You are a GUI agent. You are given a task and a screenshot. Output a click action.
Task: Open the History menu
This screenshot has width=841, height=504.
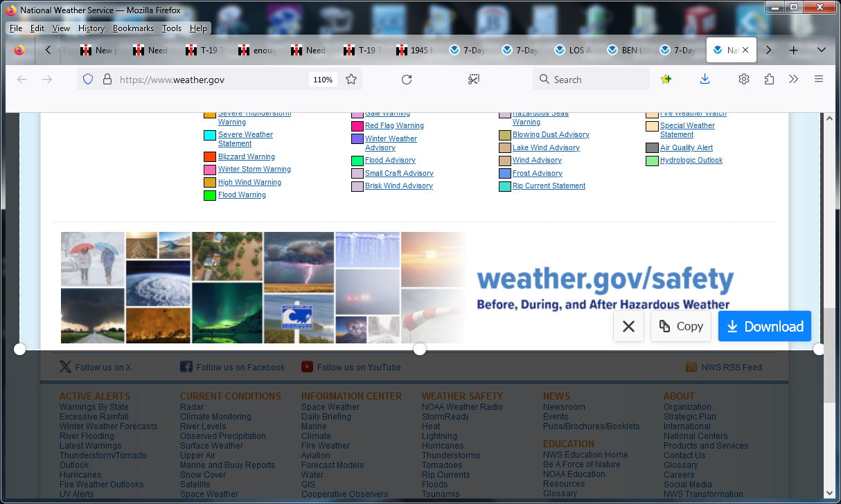tap(91, 28)
